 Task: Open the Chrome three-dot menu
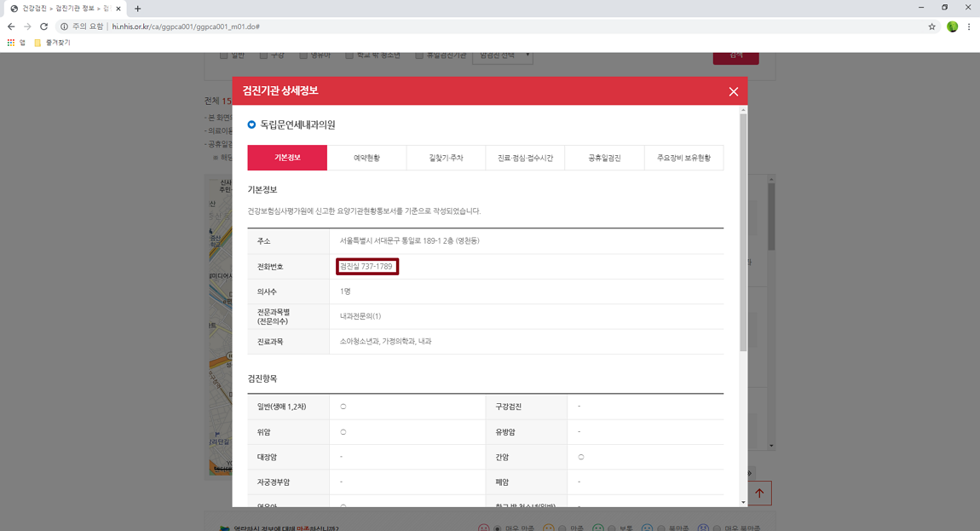coord(969,26)
